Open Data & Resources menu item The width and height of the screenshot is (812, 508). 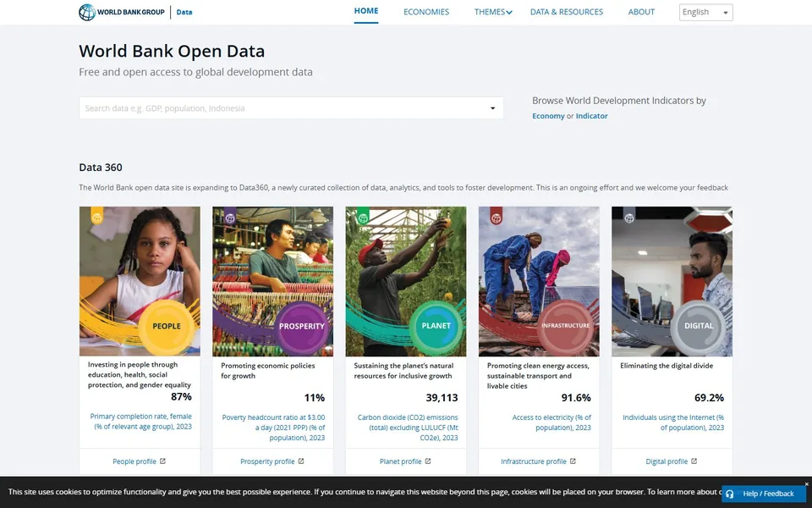pyautogui.click(x=567, y=12)
